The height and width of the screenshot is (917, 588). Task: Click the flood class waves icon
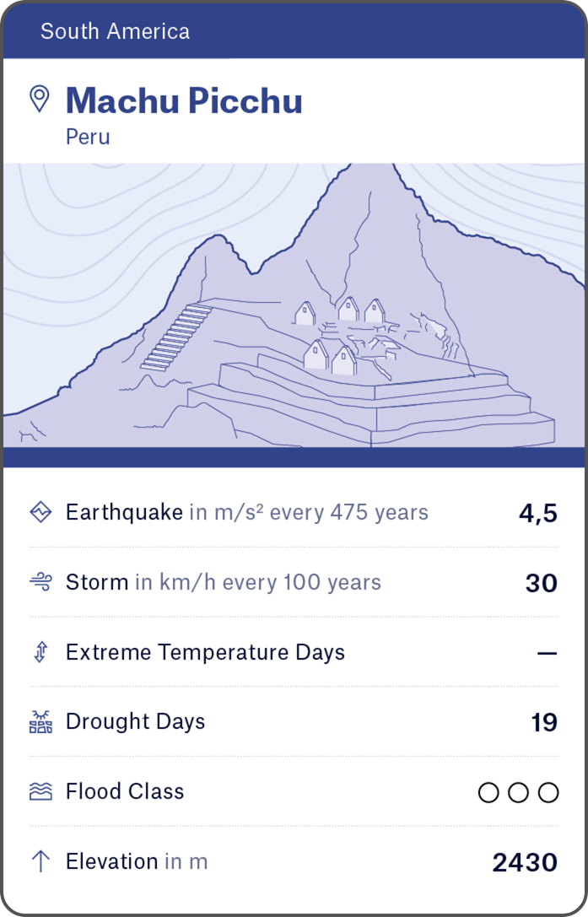pyautogui.click(x=40, y=791)
